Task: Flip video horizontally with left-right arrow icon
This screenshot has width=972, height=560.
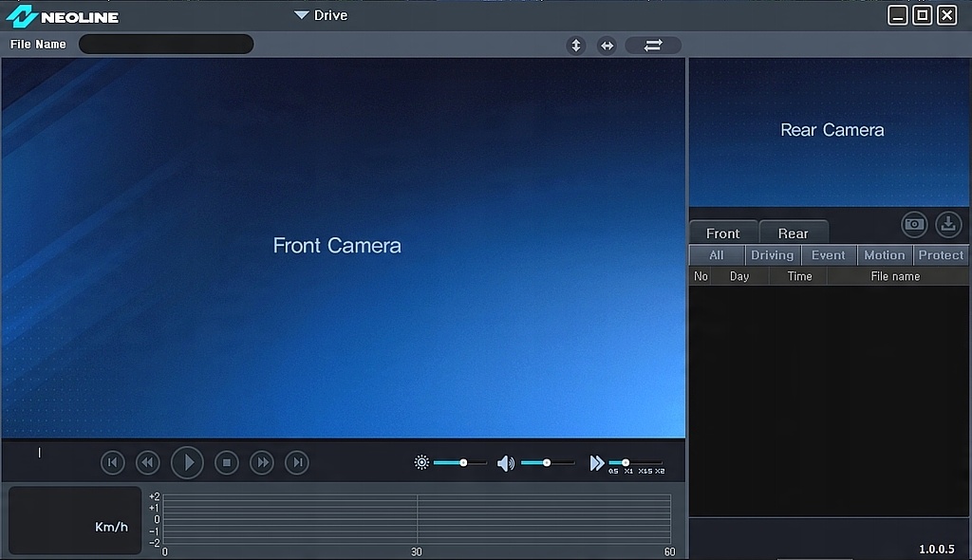Action: tap(607, 46)
